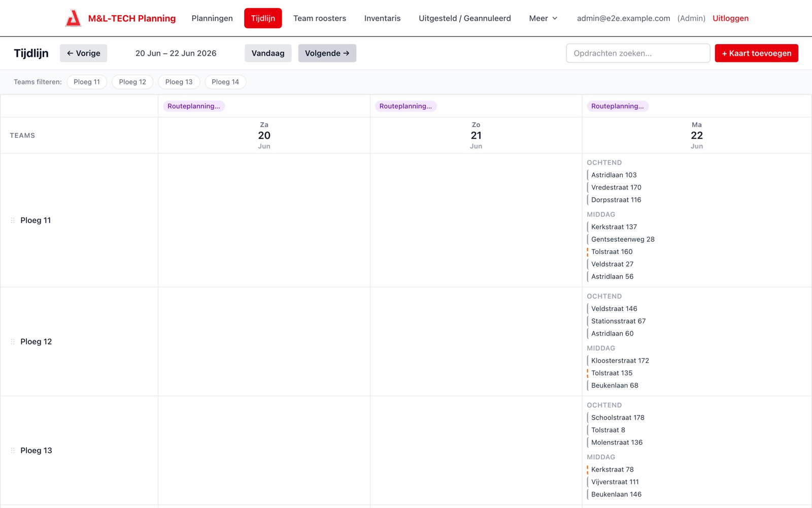Click the M&L-TECH Planning title link
Screen dimensions: 812x508
[132, 18]
